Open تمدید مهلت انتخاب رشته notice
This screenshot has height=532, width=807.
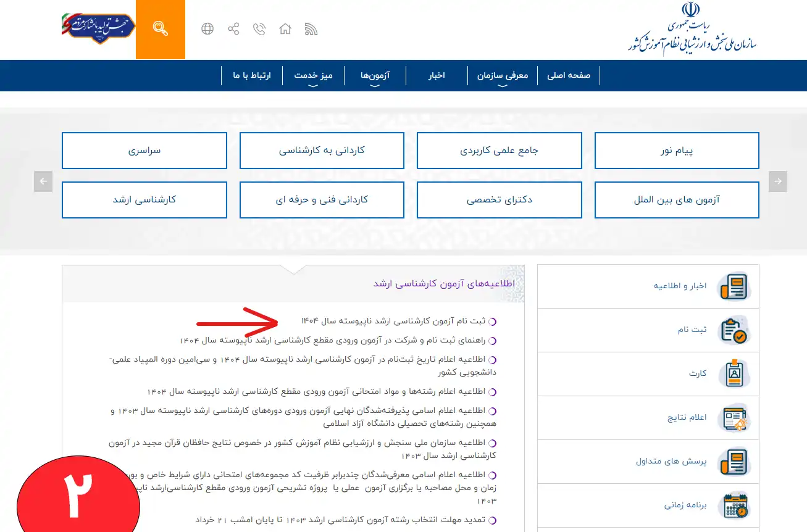pos(341,520)
